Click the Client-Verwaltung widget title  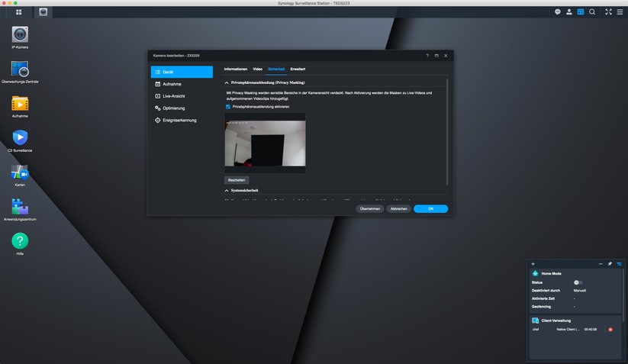coord(556,321)
